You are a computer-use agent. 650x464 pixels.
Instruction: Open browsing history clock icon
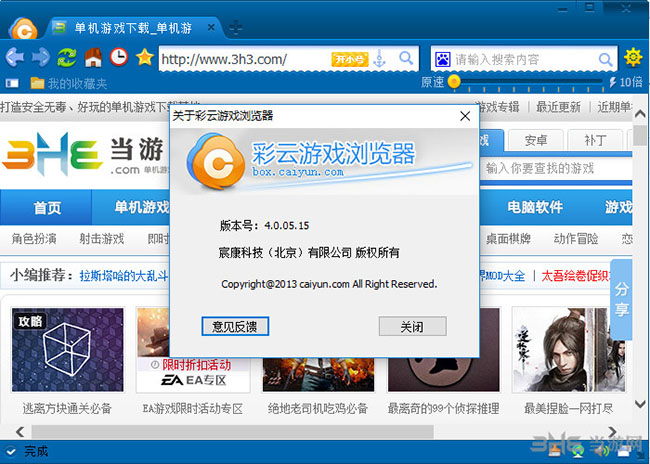coord(119,57)
